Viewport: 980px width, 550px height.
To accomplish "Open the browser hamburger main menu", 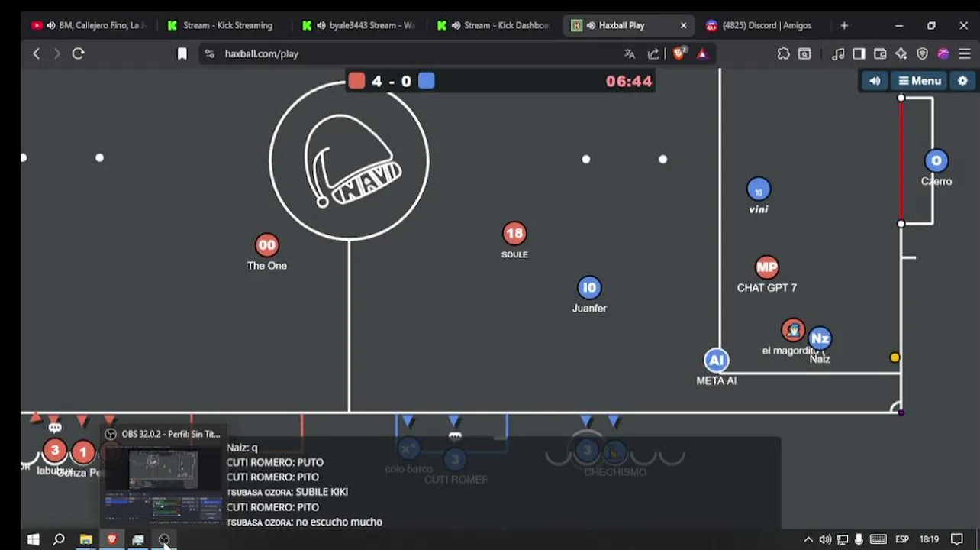I will point(964,53).
